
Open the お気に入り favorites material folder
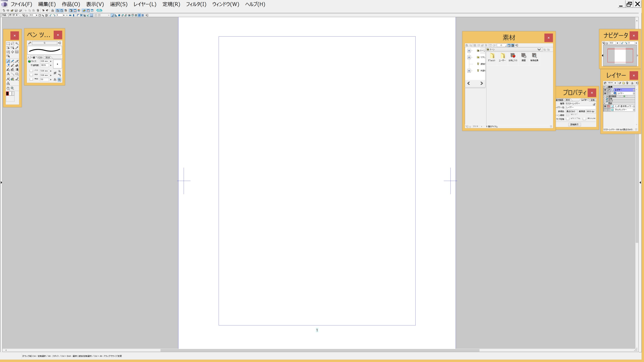pos(513,57)
